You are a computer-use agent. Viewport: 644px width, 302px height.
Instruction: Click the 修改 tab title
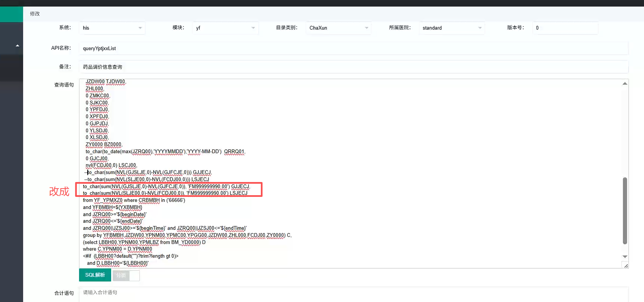tap(35, 14)
